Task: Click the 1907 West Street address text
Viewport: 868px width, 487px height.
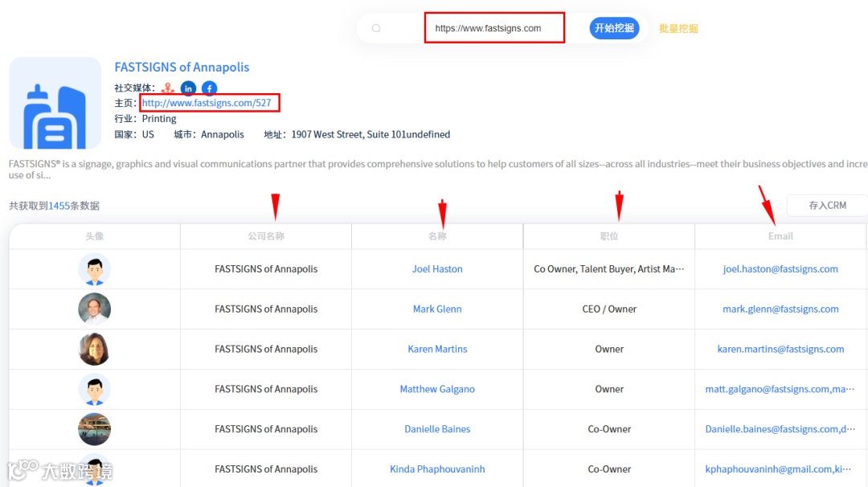Action: 371,134
